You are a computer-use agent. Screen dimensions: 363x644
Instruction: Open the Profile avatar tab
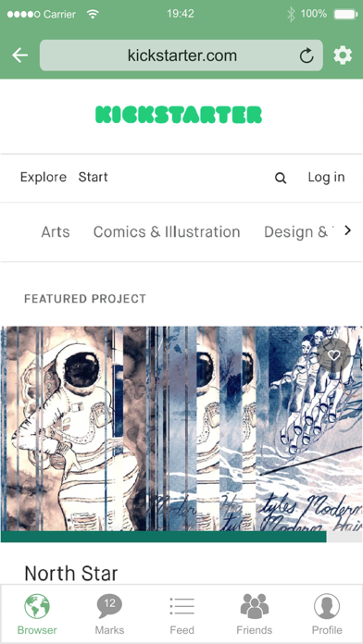tap(327, 614)
